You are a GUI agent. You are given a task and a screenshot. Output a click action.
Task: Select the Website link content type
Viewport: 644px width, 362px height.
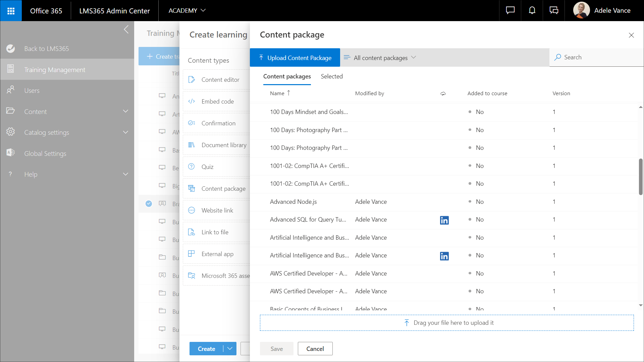coord(217,210)
